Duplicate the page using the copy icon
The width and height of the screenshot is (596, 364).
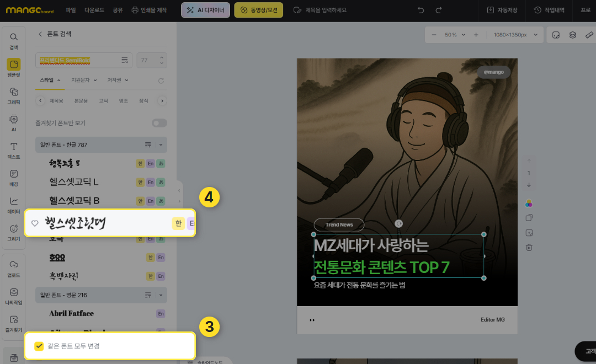[529, 218]
